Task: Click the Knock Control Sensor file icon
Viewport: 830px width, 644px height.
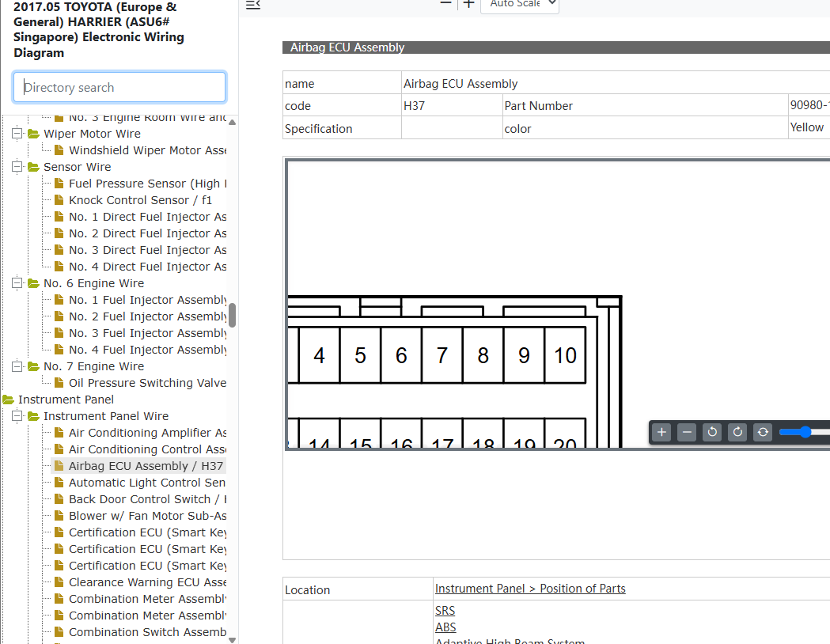Action: 59,200
